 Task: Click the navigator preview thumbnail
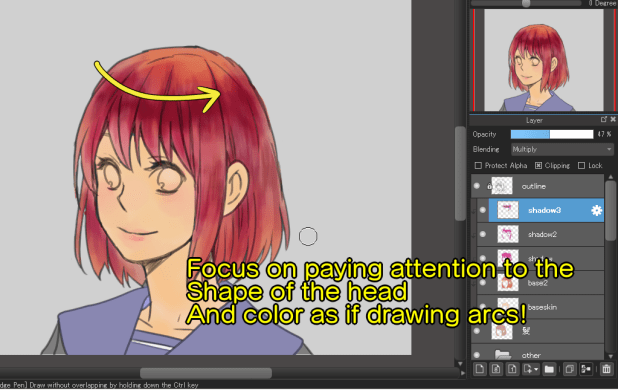click(544, 60)
